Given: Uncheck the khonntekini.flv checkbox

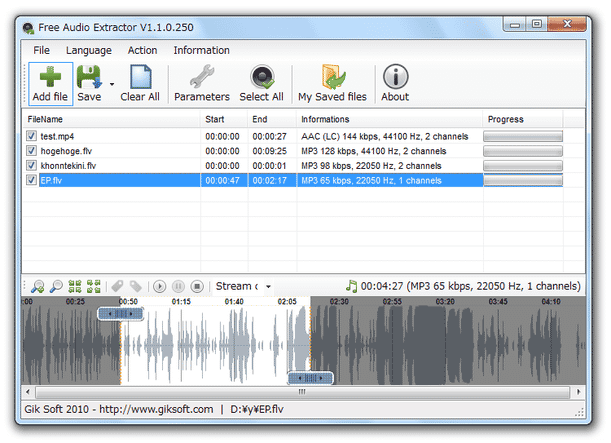Looking at the screenshot, I should pyautogui.click(x=31, y=165).
